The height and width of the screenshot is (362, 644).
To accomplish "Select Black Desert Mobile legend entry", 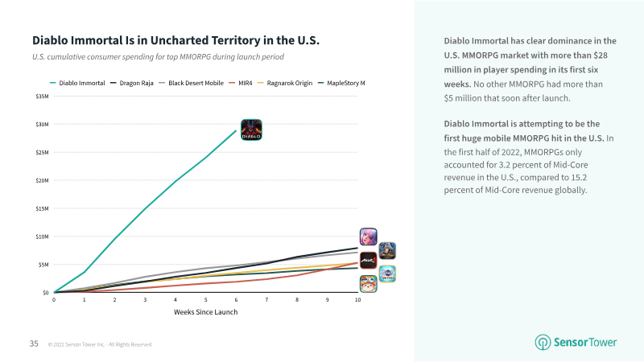I will click(x=191, y=83).
